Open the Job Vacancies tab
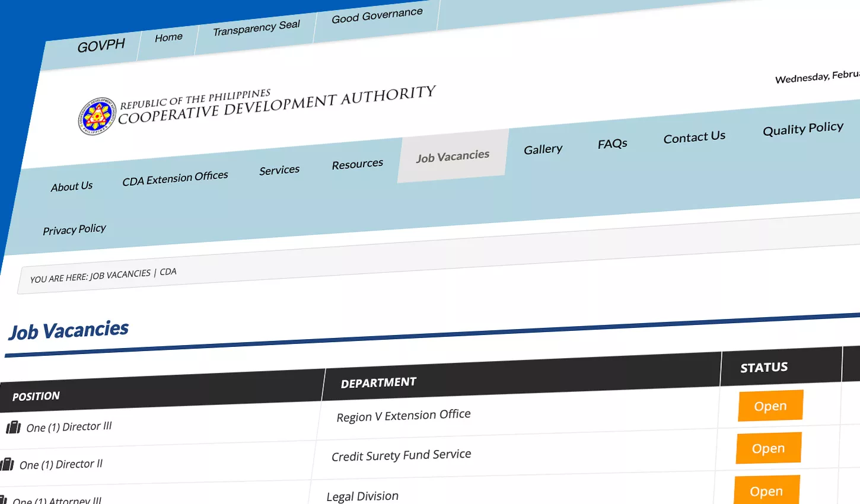860x504 pixels. [x=453, y=155]
